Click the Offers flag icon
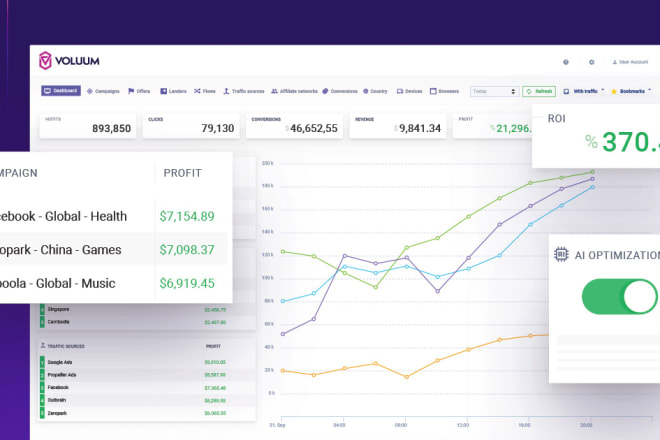Screen dimensions: 660x440 click(131, 91)
